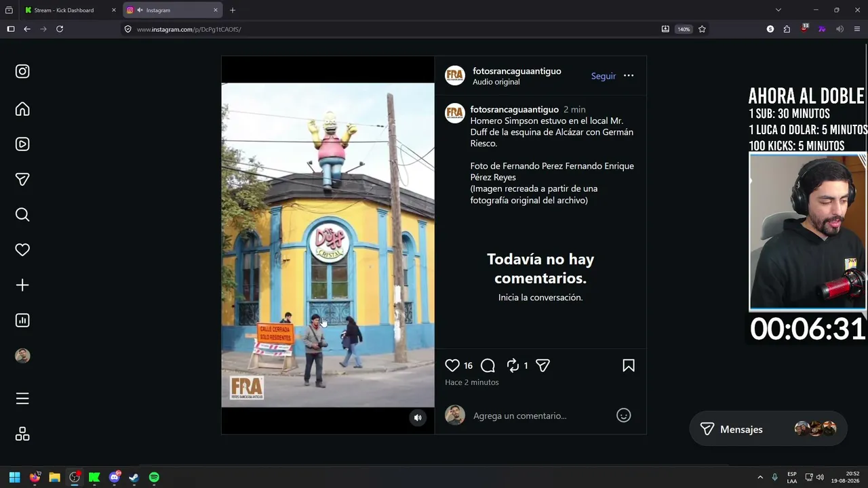Open fotosrancaguaantiguo profile link in post header
Image resolution: width=868 pixels, height=488 pixels.
tap(517, 71)
